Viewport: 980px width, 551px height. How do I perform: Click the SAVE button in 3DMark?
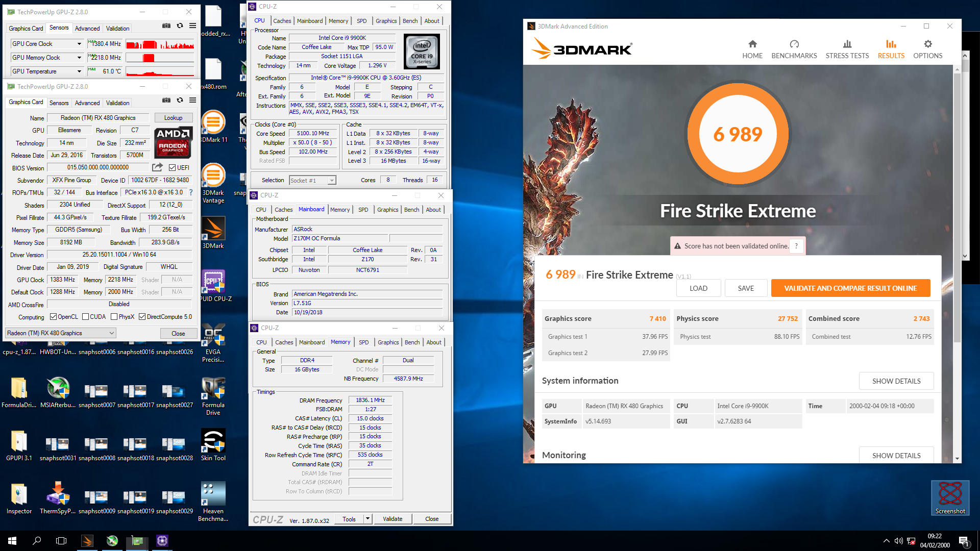coord(746,288)
